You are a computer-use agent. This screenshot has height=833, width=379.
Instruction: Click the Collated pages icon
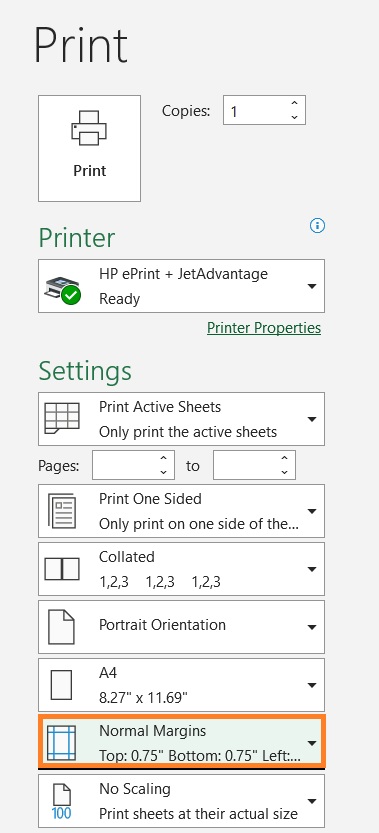[62, 569]
